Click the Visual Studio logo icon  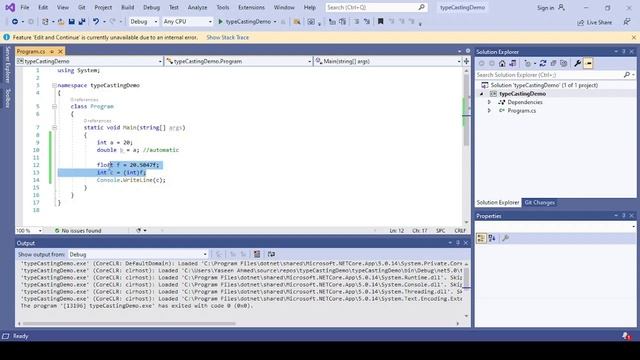pyautogui.click(x=10, y=7)
